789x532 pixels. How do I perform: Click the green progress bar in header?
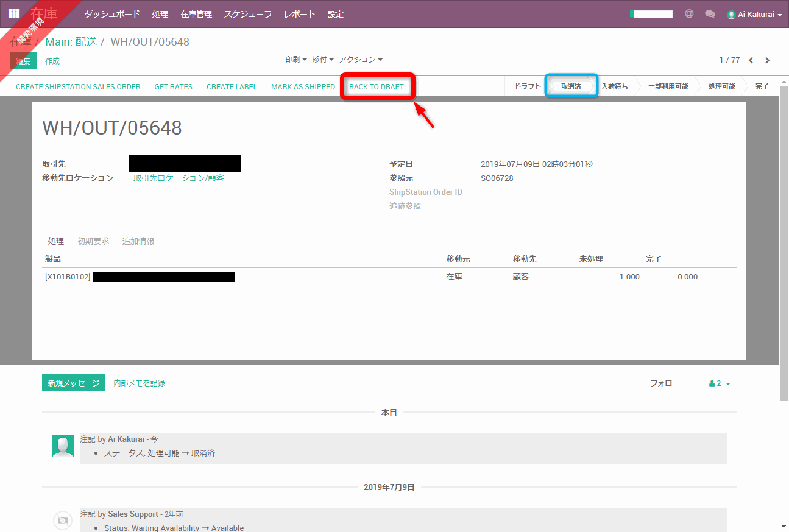[651, 13]
